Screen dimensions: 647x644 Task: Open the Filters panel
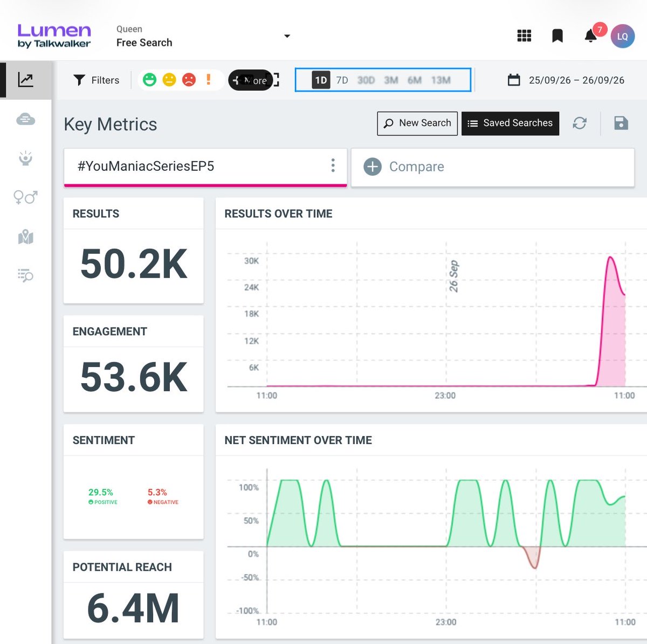[96, 80]
